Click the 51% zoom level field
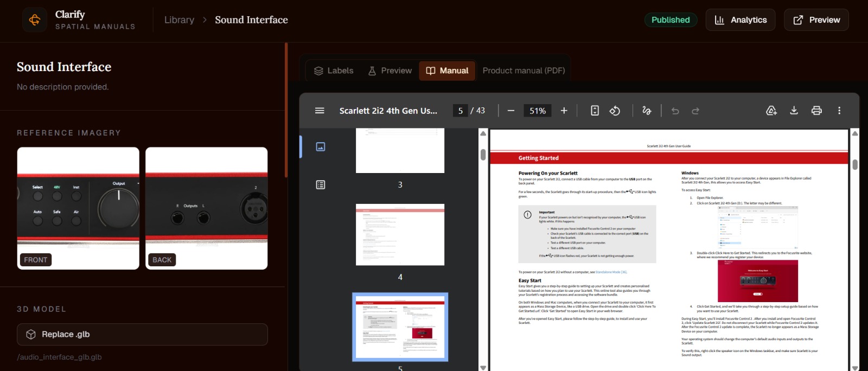The height and width of the screenshot is (371, 868). [x=538, y=111]
